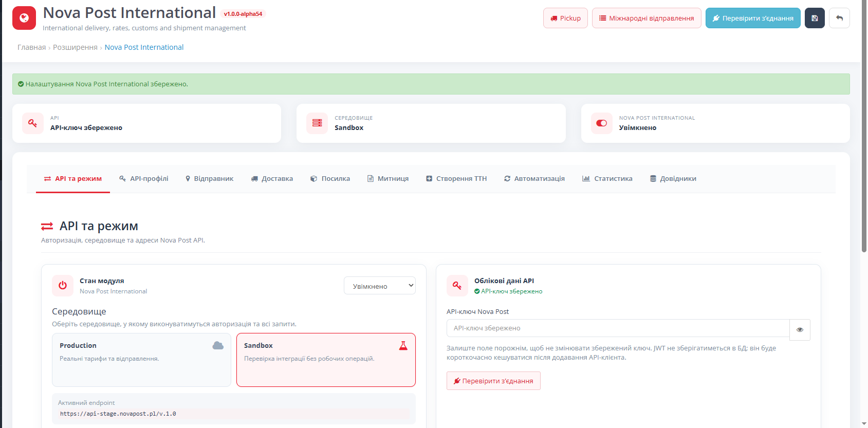
Task: Click the blue Перевірити з'єднання header button
Action: pyautogui.click(x=753, y=18)
